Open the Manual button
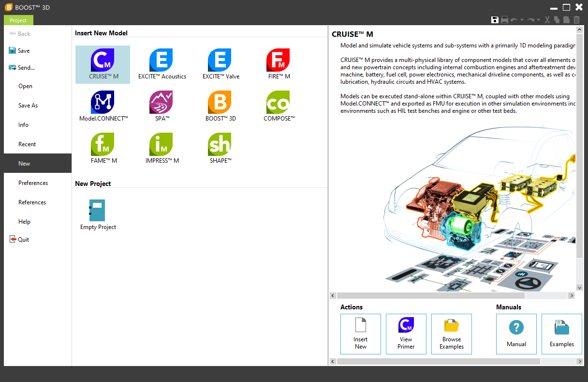Viewport: 588px width, 382px height. pyautogui.click(x=516, y=334)
